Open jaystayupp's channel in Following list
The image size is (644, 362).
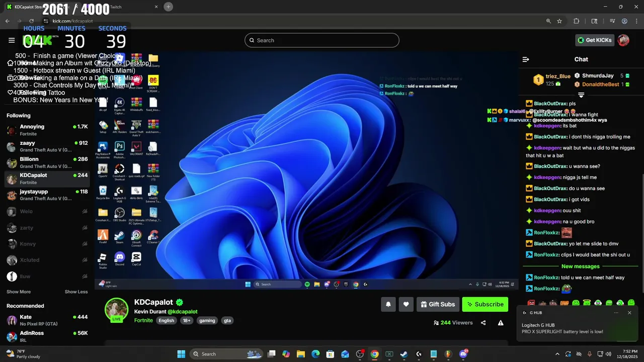pyautogui.click(x=47, y=195)
